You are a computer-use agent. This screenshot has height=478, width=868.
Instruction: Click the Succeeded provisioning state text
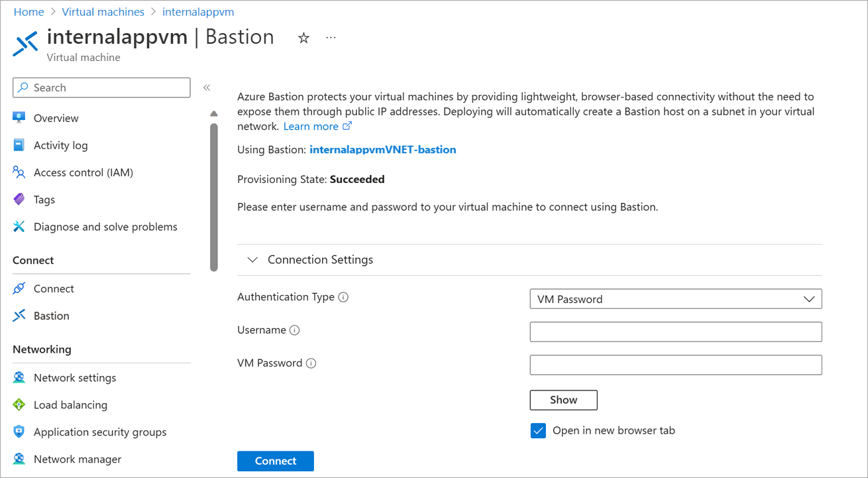pos(357,179)
